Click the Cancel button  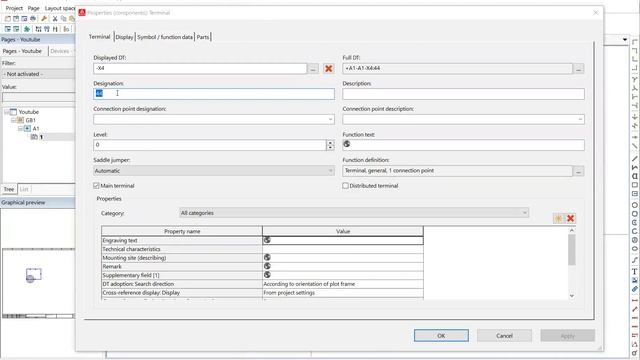pyautogui.click(x=504, y=336)
